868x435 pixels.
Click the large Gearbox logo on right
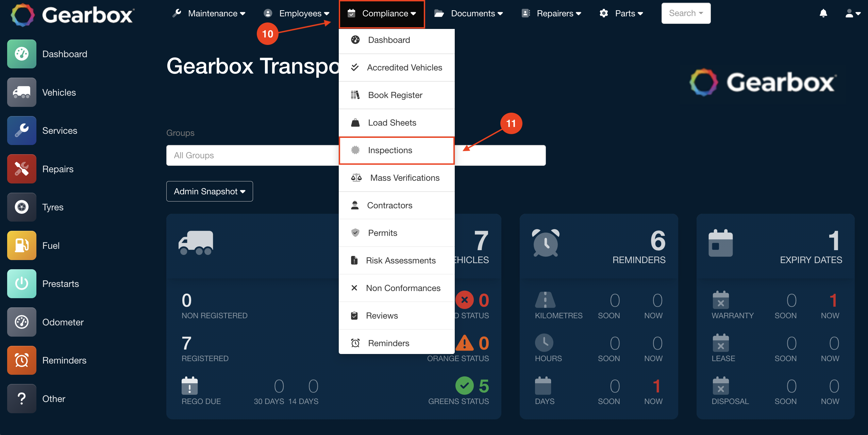click(763, 82)
